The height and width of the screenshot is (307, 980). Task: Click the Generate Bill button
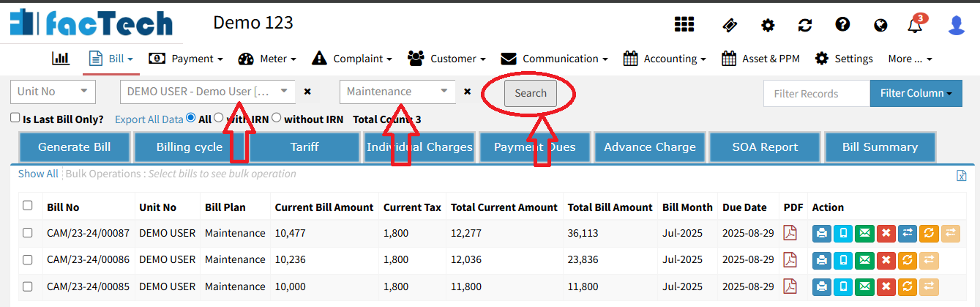pyautogui.click(x=74, y=147)
